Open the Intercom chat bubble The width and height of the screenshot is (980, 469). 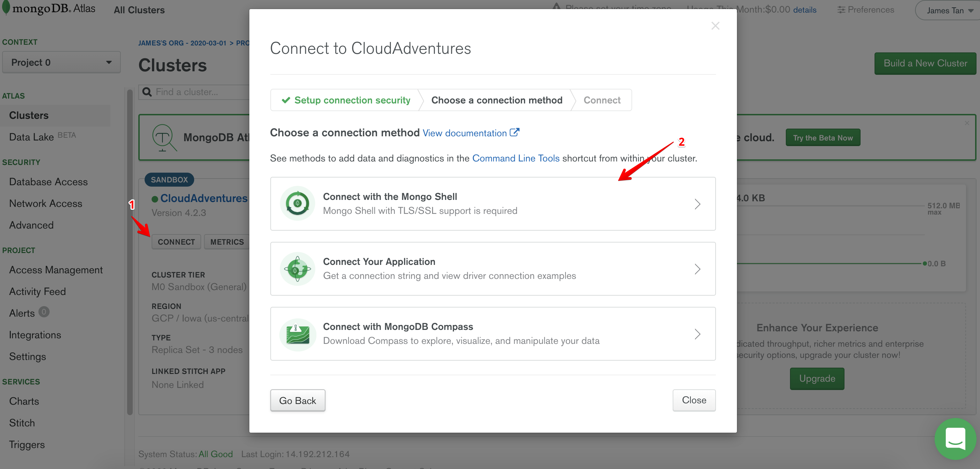[x=955, y=439]
